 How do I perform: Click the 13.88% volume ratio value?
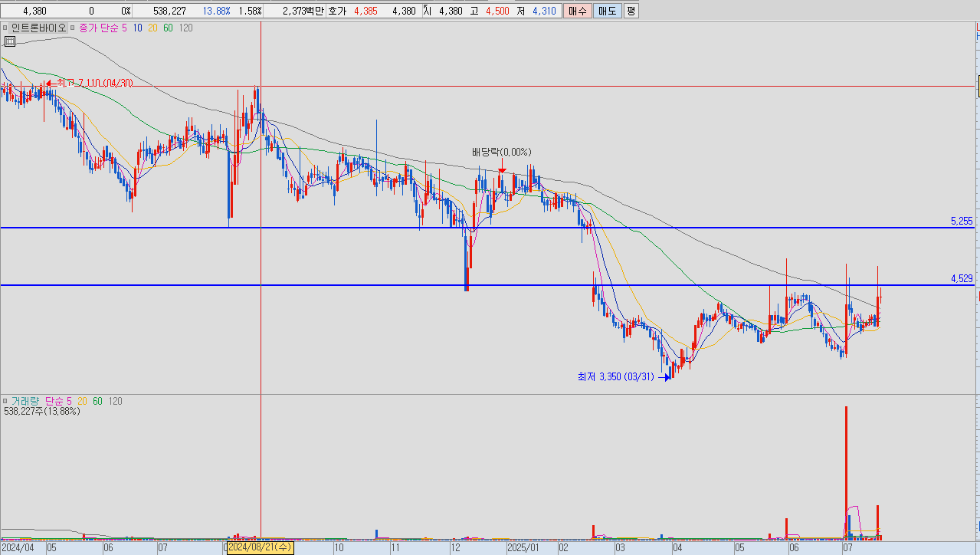pos(217,11)
